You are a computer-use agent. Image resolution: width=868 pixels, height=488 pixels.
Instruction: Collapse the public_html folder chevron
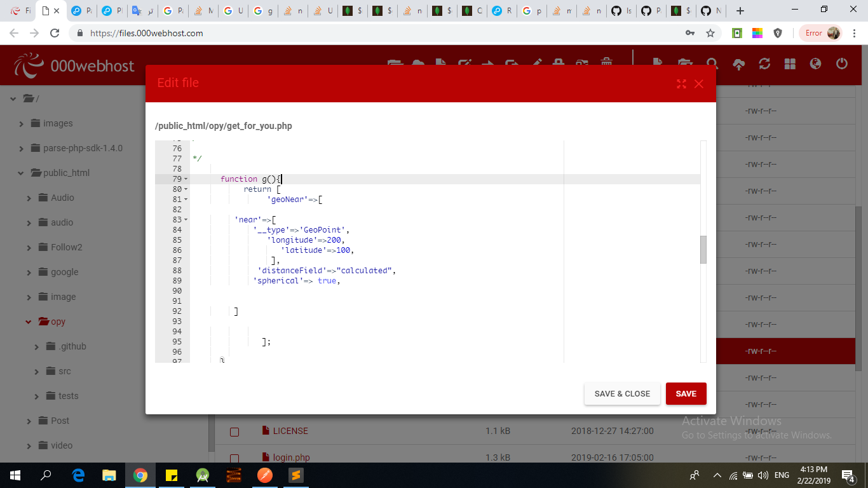(22, 173)
